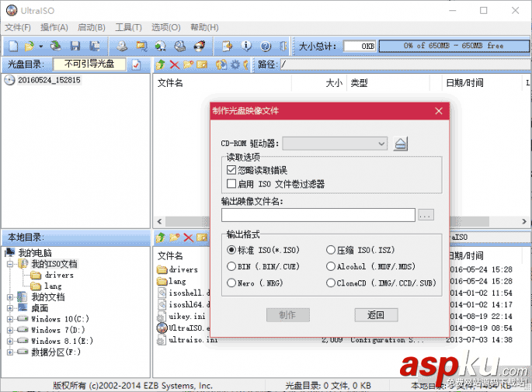Select the BIN (.BIN/.CUE) format option
The image size is (532, 392).
coord(231,266)
